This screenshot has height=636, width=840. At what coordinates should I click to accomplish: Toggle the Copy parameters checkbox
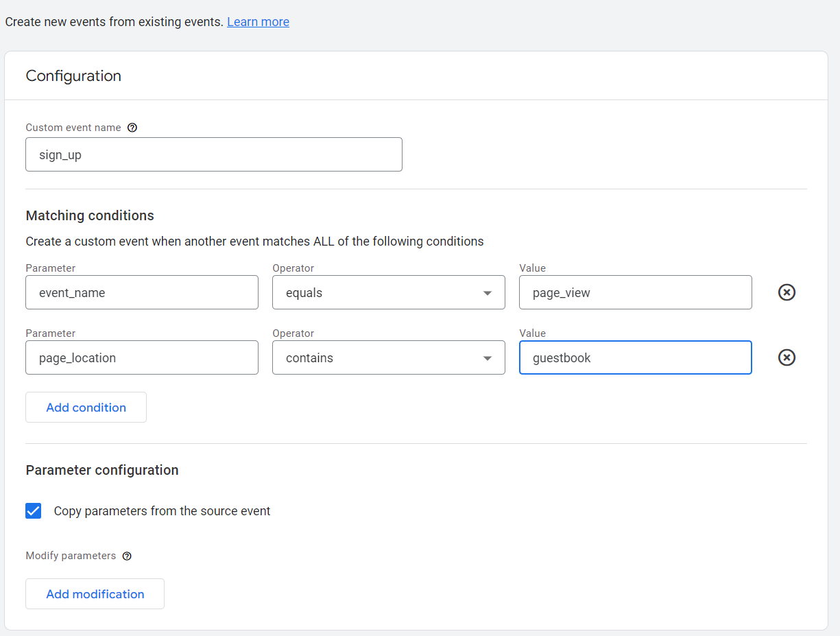34,511
